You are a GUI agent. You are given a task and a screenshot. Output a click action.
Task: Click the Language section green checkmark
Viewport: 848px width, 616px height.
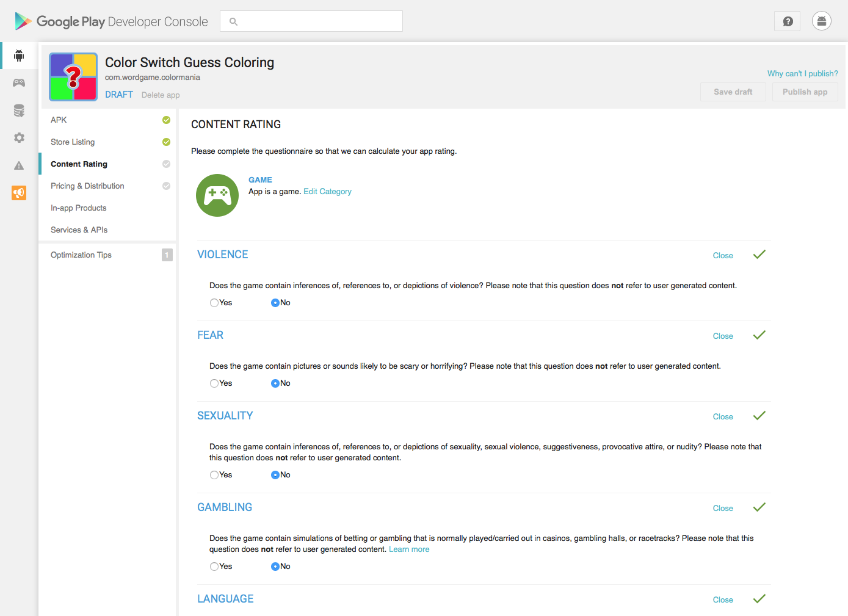[759, 599]
